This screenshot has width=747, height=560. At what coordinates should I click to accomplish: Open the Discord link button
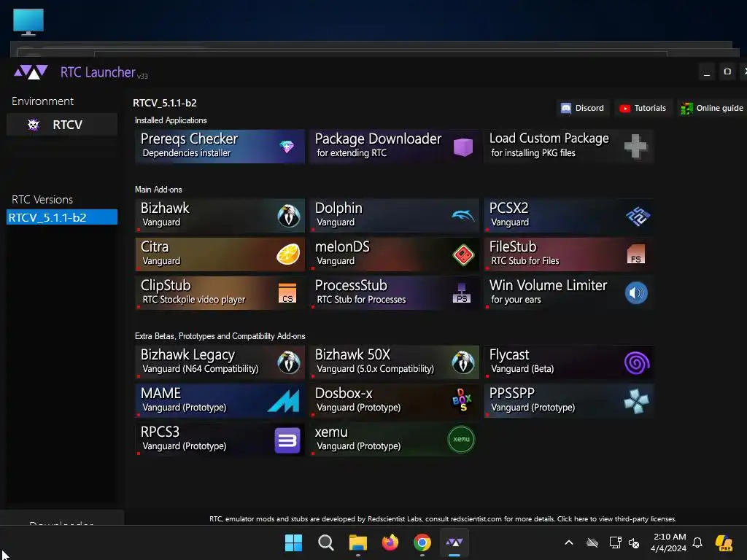click(583, 108)
